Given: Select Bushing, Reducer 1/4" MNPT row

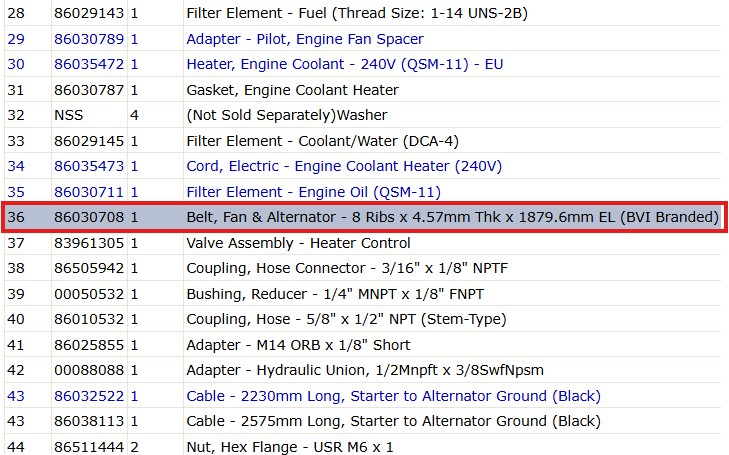Looking at the screenshot, I should coord(363,294).
